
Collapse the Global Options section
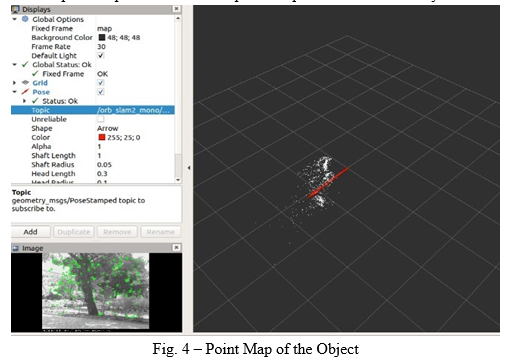coord(14,19)
